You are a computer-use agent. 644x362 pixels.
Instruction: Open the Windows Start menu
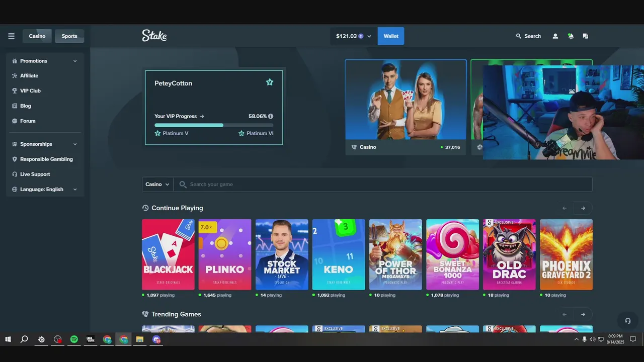tap(8, 339)
